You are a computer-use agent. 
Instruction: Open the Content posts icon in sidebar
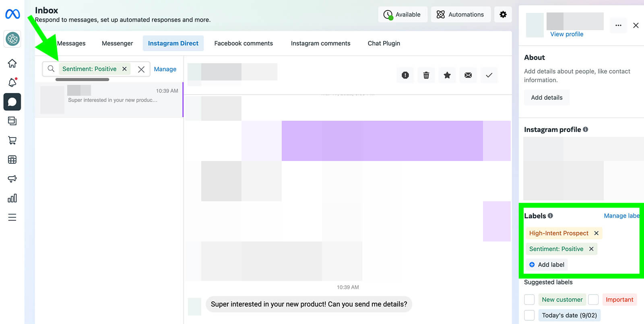pyautogui.click(x=12, y=121)
